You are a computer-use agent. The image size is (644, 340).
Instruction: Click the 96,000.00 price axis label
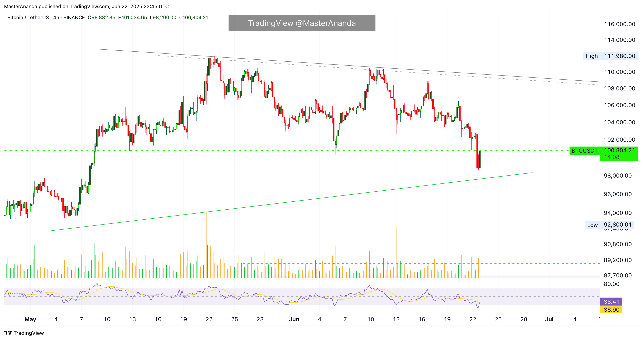pyautogui.click(x=618, y=194)
